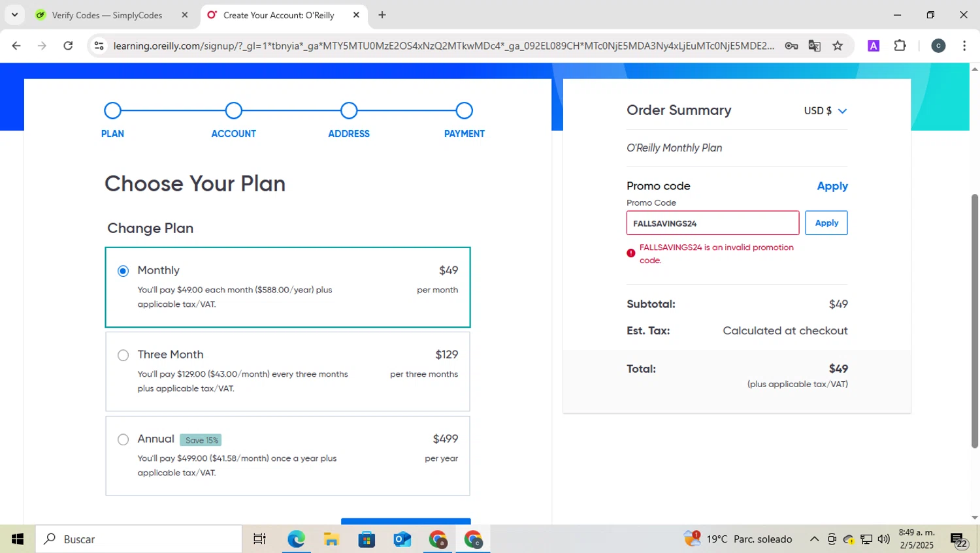Show hidden system tray icons
980x553 pixels.
click(814, 539)
